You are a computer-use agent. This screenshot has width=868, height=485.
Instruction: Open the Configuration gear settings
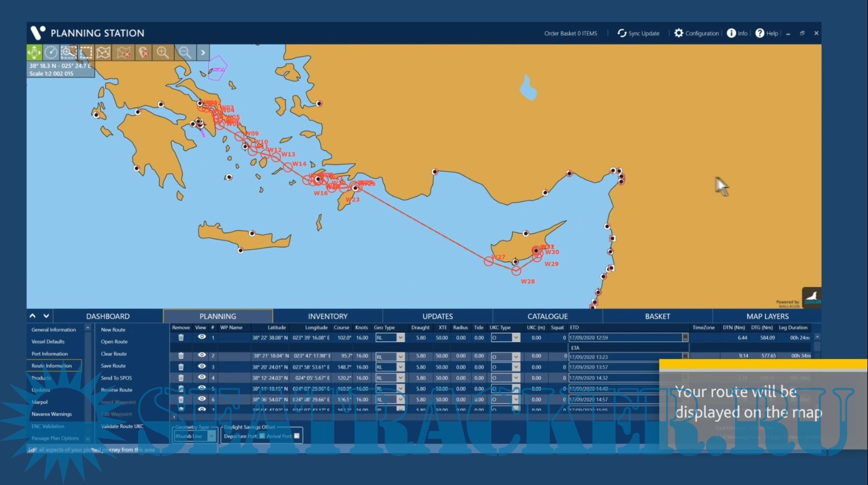click(x=679, y=33)
